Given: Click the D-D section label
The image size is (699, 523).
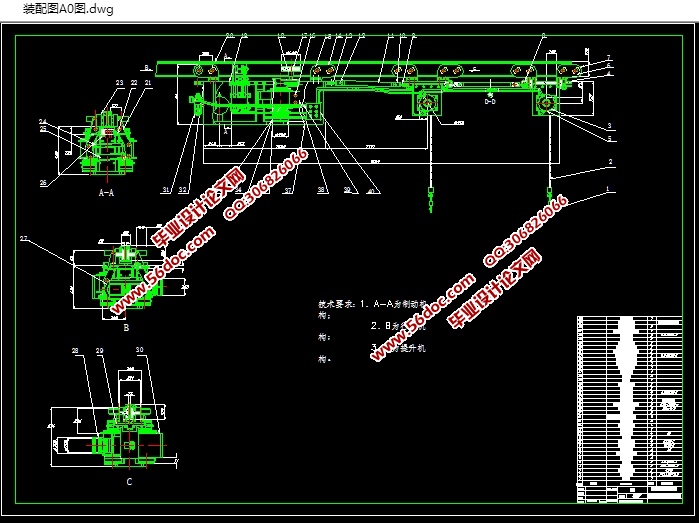Looking at the screenshot, I should point(490,101).
